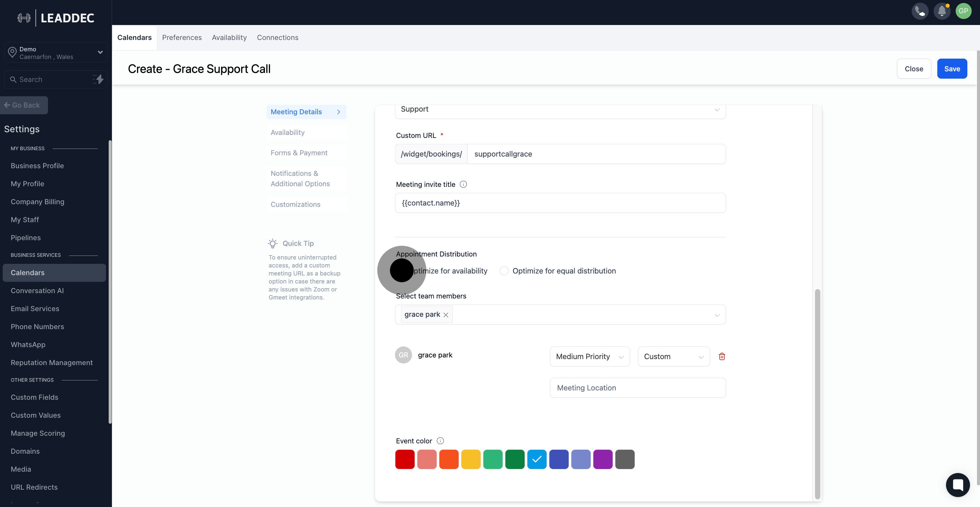Screen dimensions: 980x507
Task: Expand the Demo location switcher
Action: click(x=56, y=52)
